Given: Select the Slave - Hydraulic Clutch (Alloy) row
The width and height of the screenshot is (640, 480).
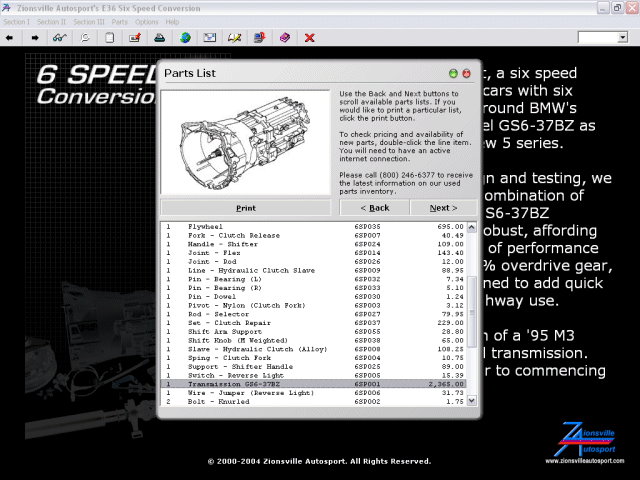Looking at the screenshot, I should click(x=313, y=349).
